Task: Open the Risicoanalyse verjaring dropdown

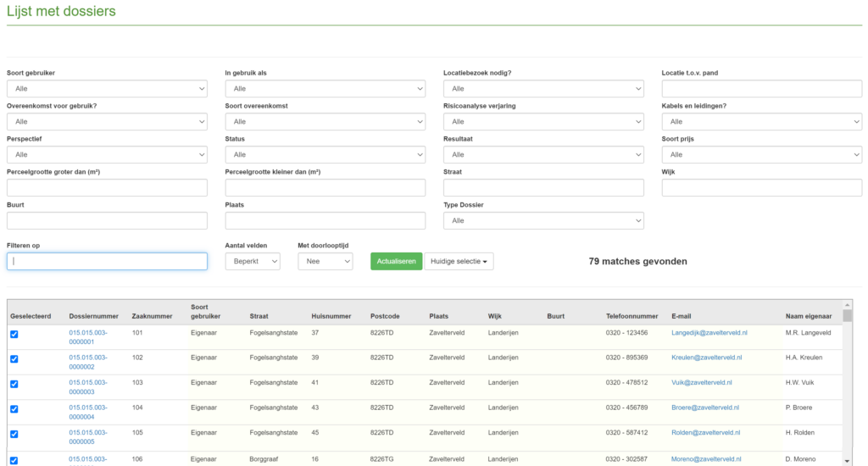Action: 543,122
